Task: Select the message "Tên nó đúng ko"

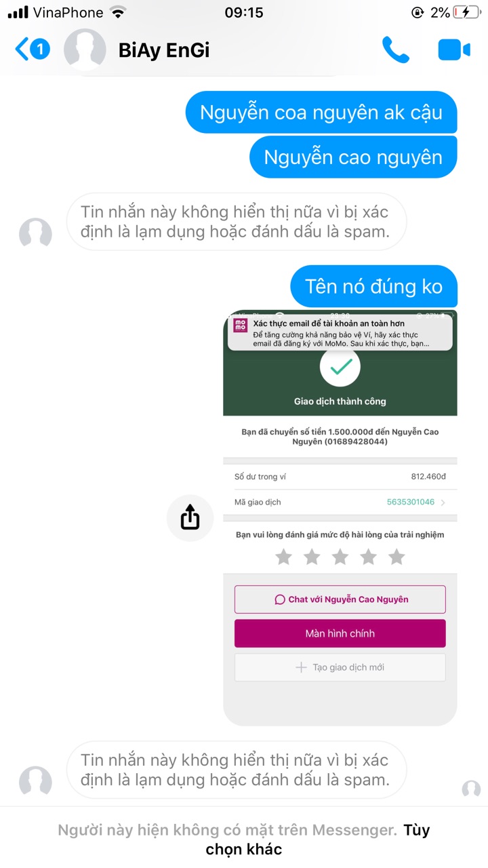Action: (374, 286)
